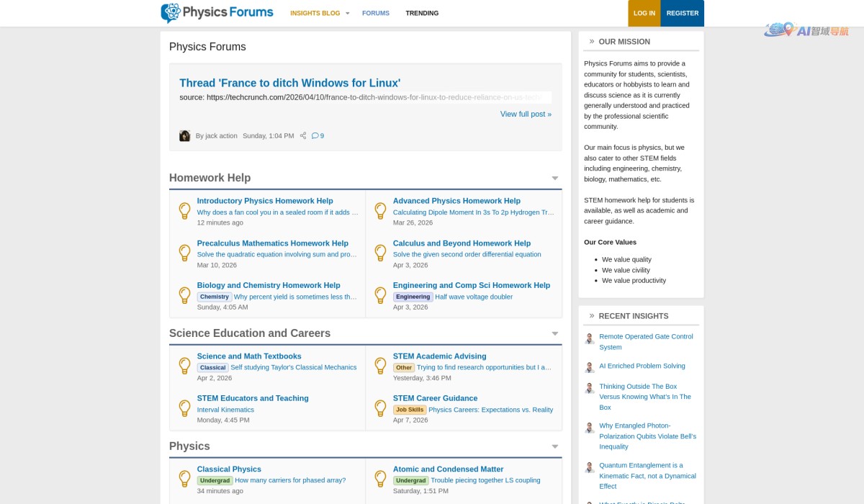Select the Chemistry tag label
This screenshot has width=864, height=504.
[214, 297]
